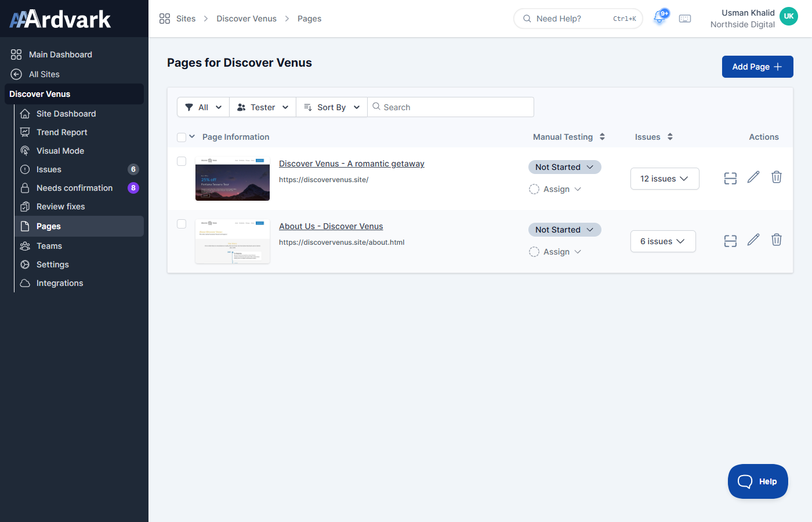Viewport: 812px width, 522px height.
Task: Open Trend Report in sidebar
Action: pyautogui.click(x=61, y=132)
